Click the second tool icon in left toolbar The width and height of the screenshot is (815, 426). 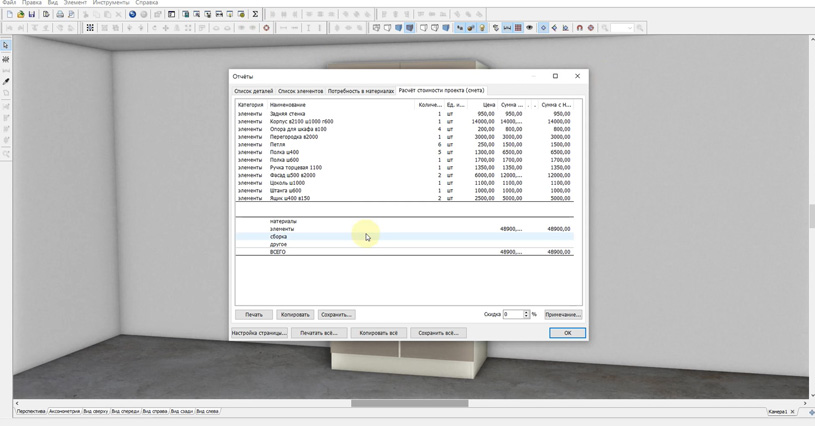pyautogui.click(x=6, y=59)
